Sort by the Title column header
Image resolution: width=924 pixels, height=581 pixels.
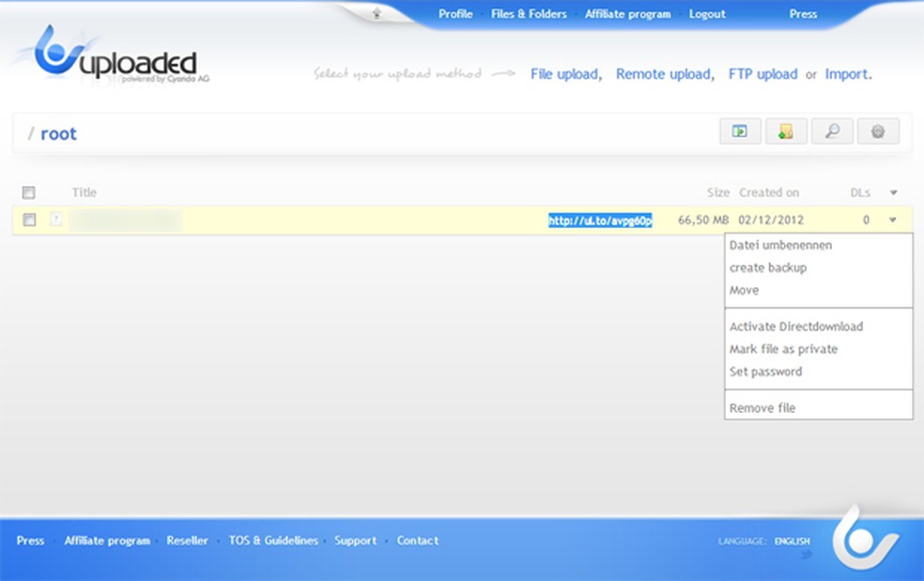coord(85,192)
